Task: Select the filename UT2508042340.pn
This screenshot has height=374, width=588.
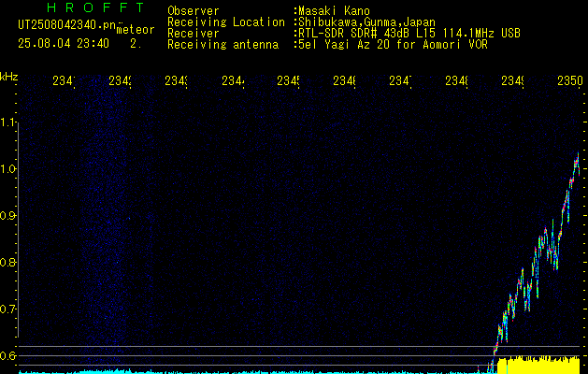Action: (x=67, y=25)
